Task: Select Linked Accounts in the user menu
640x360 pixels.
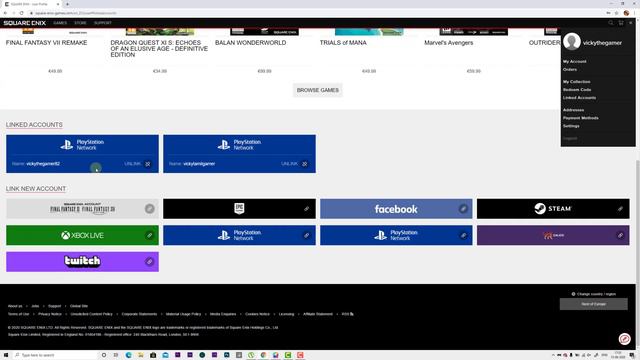Action: pos(579,98)
